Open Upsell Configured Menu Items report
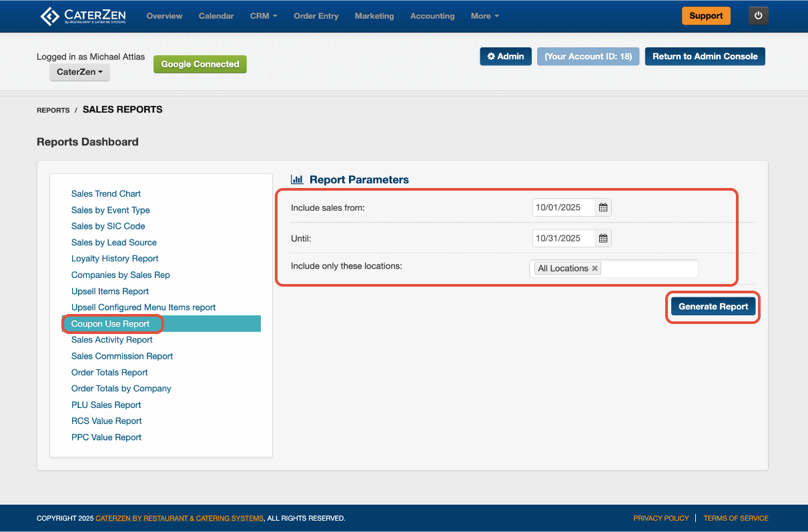 143,307
